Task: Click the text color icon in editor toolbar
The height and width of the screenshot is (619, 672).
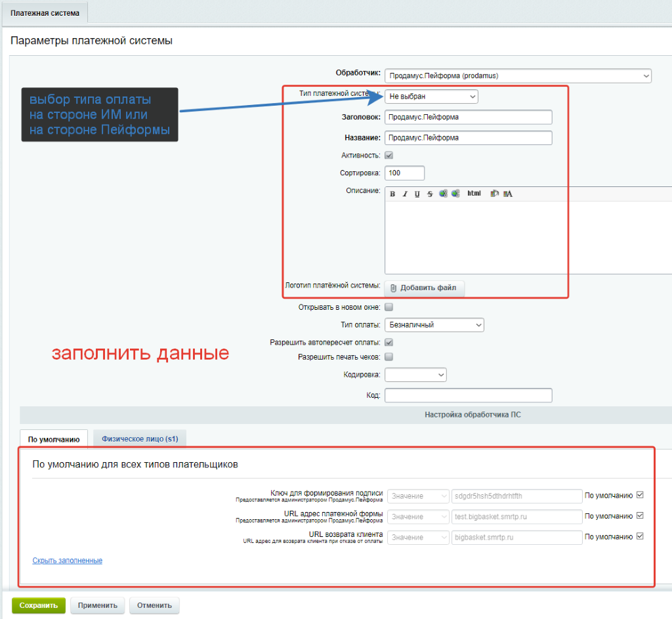Action: pyautogui.click(x=495, y=194)
